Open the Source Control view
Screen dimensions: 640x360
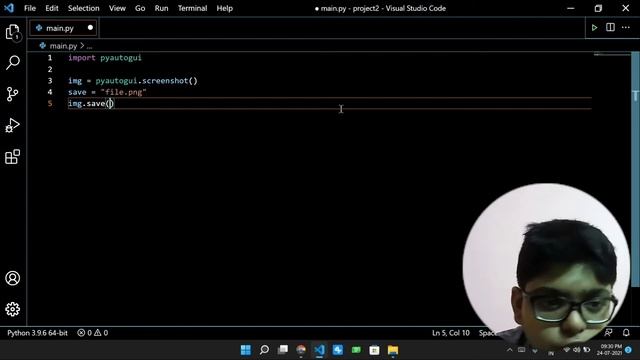13,94
